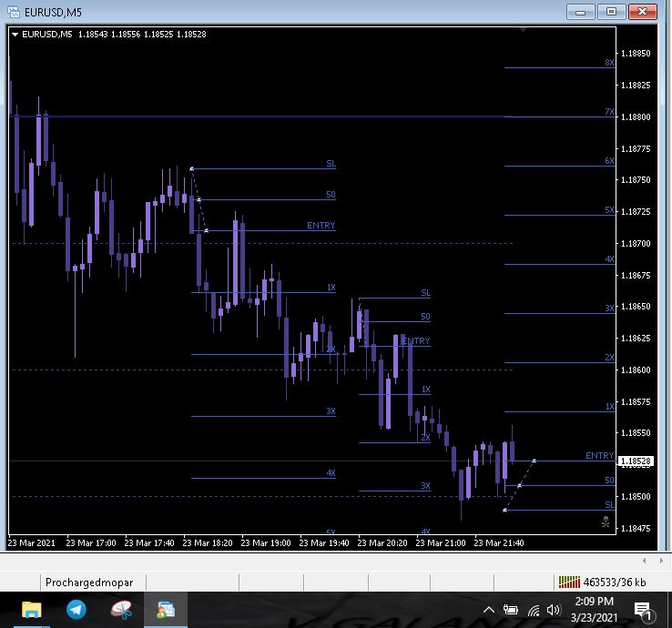Viewport: 672px width, 628px height.
Task: Click the 23 Mar 19:00 time label
Action: point(266,542)
